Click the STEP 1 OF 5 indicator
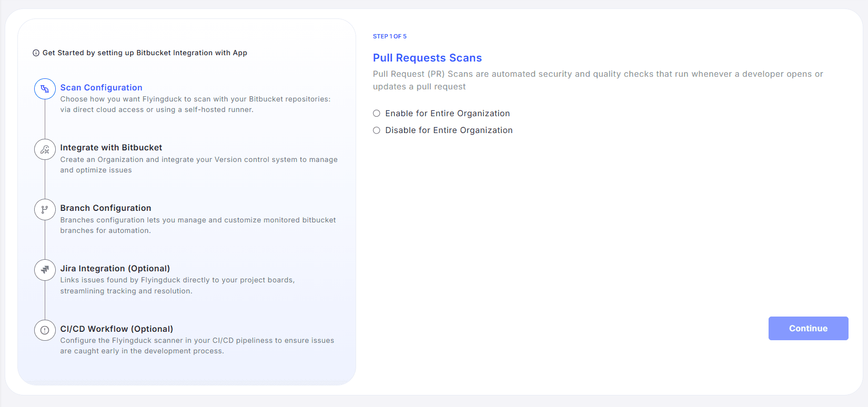Viewport: 868px width, 407px height. pyautogui.click(x=389, y=36)
